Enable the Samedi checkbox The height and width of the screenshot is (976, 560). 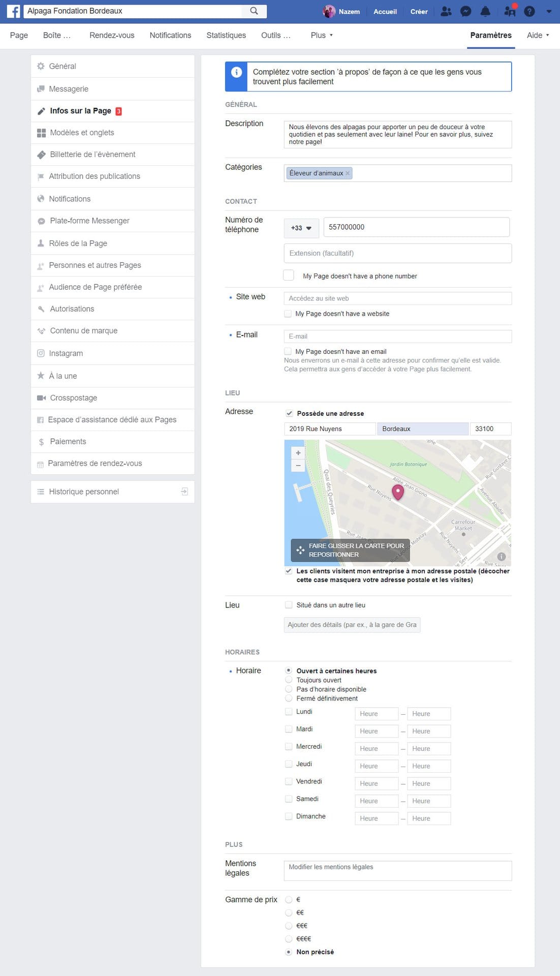[x=289, y=799]
